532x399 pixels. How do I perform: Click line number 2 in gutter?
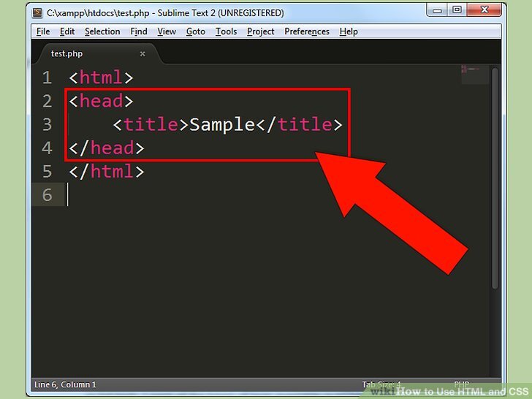point(47,101)
